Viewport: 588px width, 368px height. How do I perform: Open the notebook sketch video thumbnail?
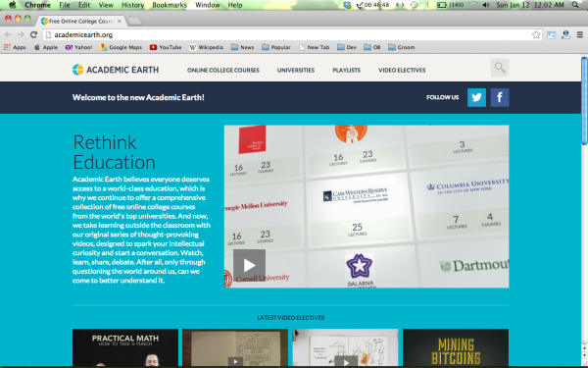[345, 347]
